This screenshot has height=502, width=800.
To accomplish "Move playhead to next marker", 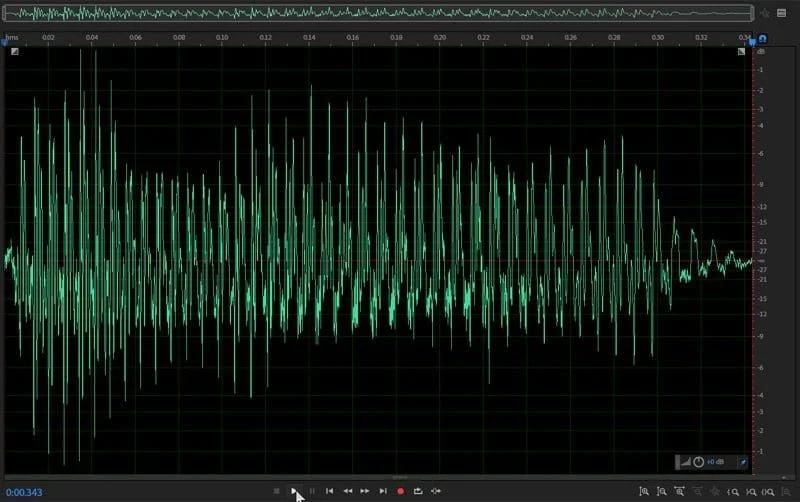I will click(x=383, y=491).
